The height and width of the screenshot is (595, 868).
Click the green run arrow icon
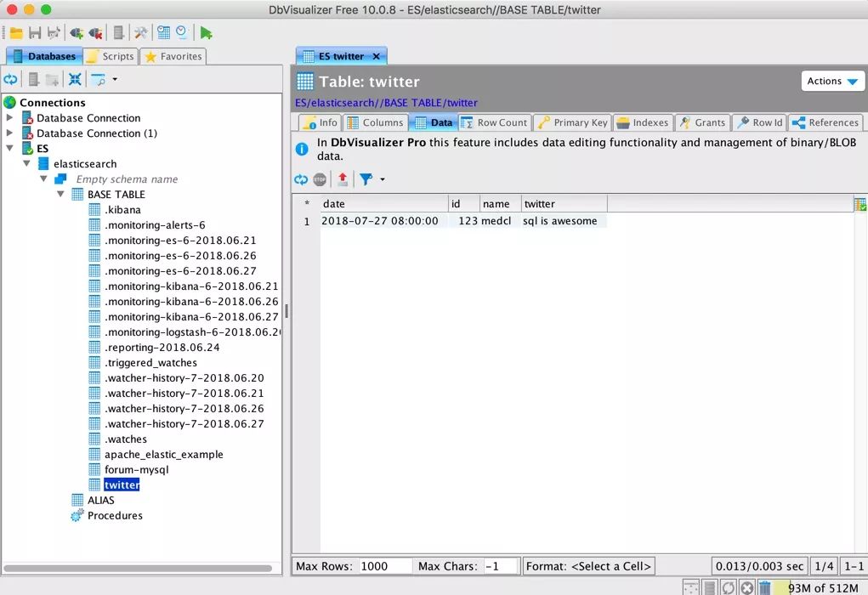click(x=206, y=33)
